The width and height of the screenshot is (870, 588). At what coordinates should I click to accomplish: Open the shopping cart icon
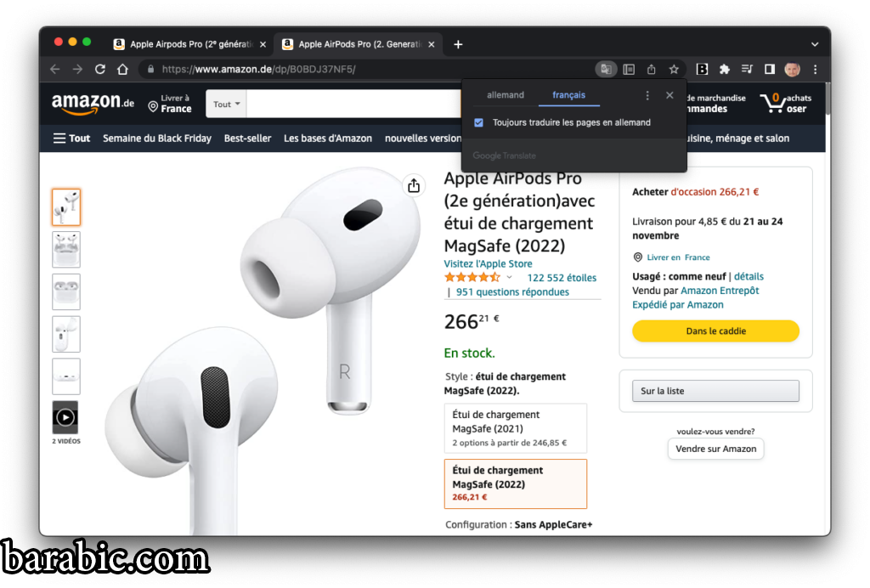pyautogui.click(x=774, y=103)
